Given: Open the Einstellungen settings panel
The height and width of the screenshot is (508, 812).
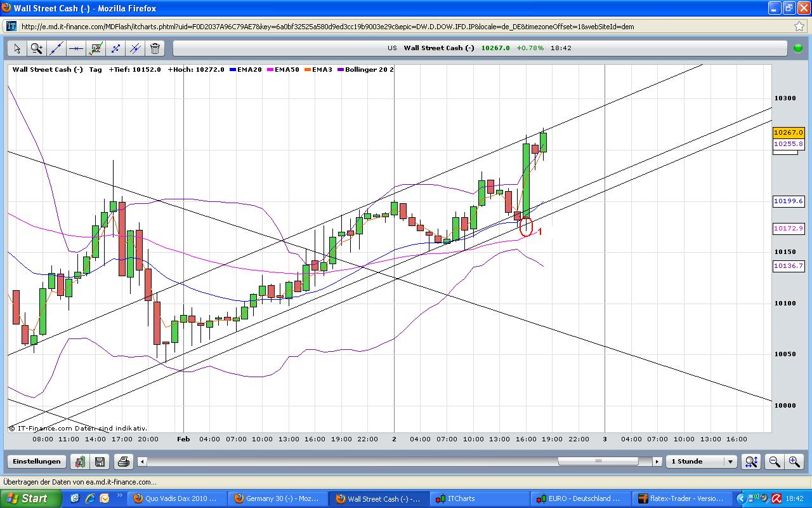Looking at the screenshot, I should click(x=37, y=462).
